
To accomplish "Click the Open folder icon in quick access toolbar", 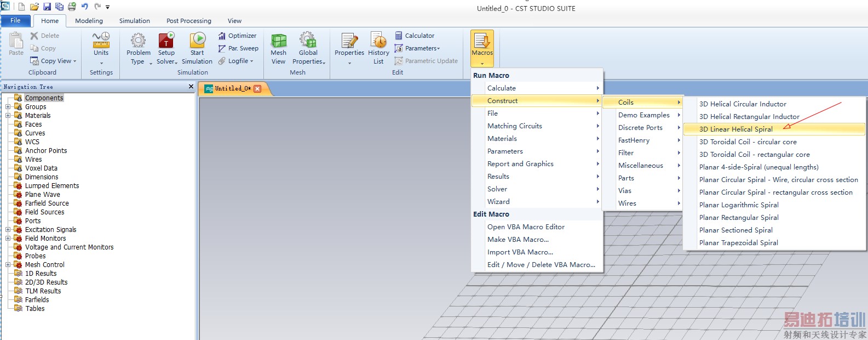I will [34, 7].
